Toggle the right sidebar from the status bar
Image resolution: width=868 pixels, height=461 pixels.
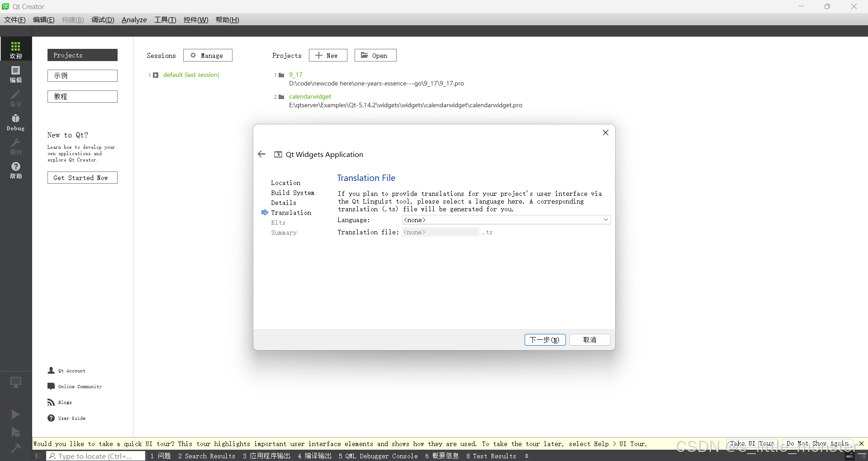[862, 456]
